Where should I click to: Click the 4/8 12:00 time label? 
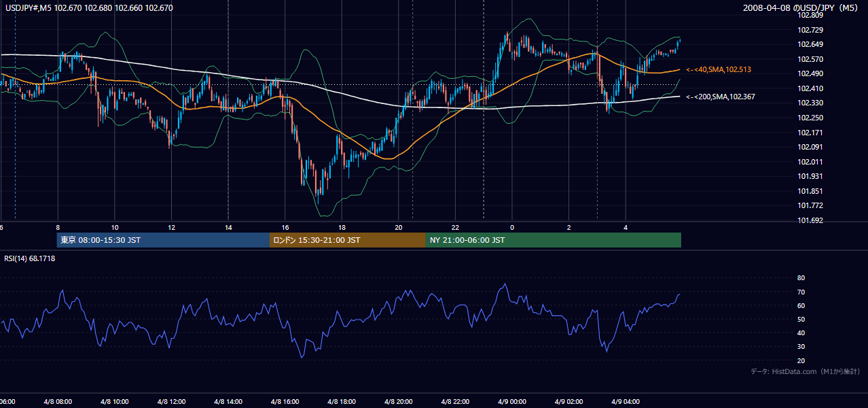(x=172, y=401)
